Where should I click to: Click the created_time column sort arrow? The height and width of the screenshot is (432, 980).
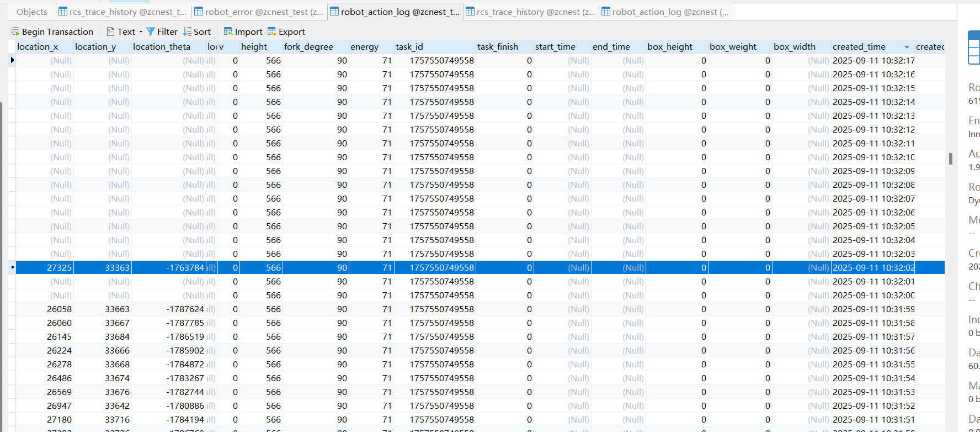(907, 47)
